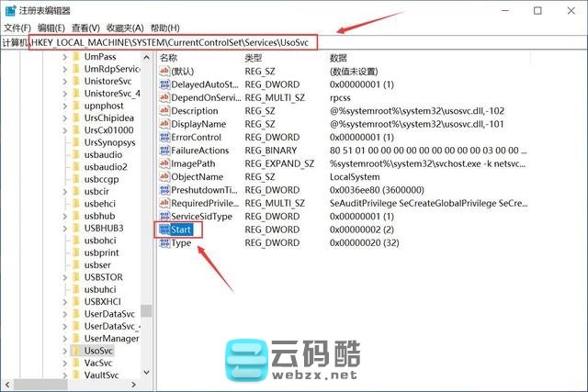Click the Description string value icon
588x392 pixels.
[164, 110]
